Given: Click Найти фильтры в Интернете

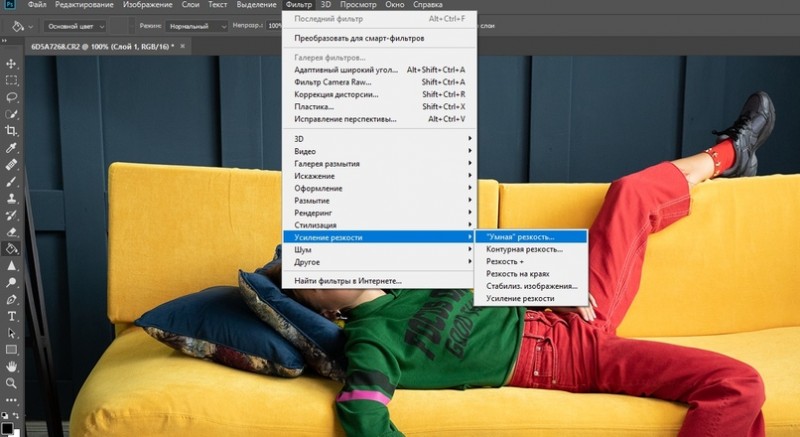Looking at the screenshot, I should 380,281.
